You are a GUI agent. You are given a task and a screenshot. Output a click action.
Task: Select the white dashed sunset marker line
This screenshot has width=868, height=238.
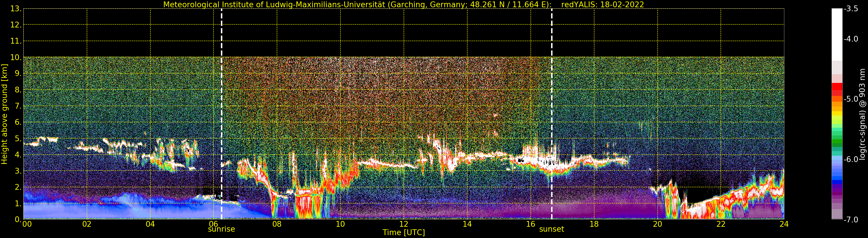coord(552,114)
